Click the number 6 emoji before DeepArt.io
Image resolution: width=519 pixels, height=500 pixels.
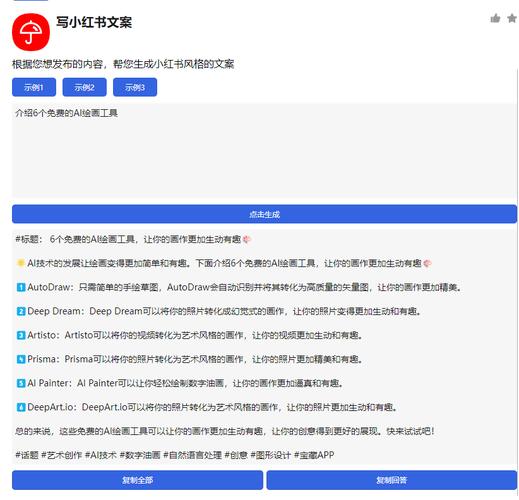(21, 407)
